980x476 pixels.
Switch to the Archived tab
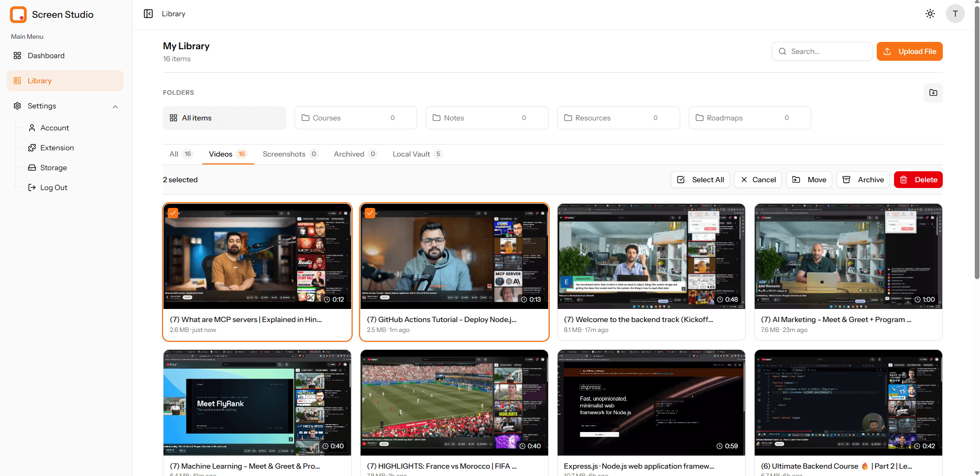355,154
